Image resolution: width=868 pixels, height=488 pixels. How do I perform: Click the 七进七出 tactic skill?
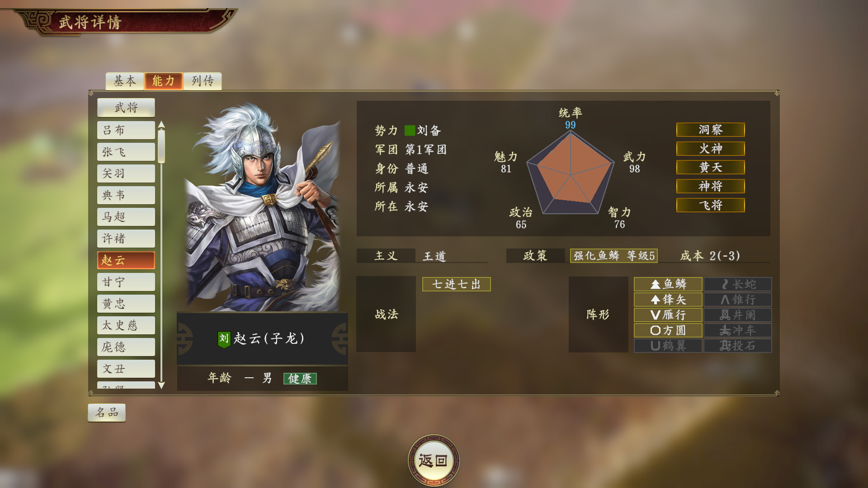(x=456, y=284)
